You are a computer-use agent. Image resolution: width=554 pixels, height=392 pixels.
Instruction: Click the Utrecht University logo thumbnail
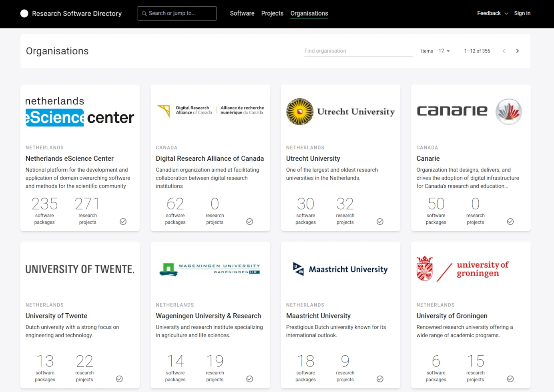(340, 112)
